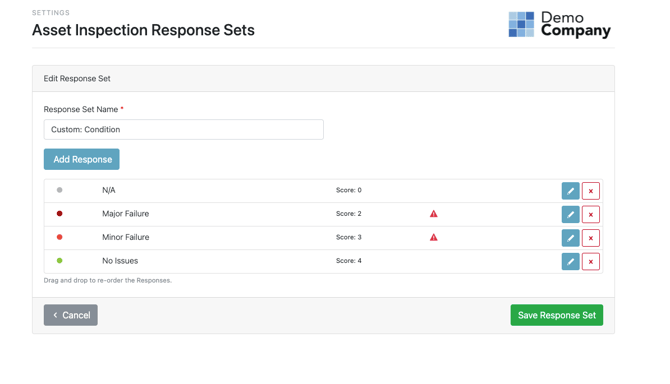This screenshot has width=670, height=384.
Task: Select the N/A response label
Action: [109, 190]
